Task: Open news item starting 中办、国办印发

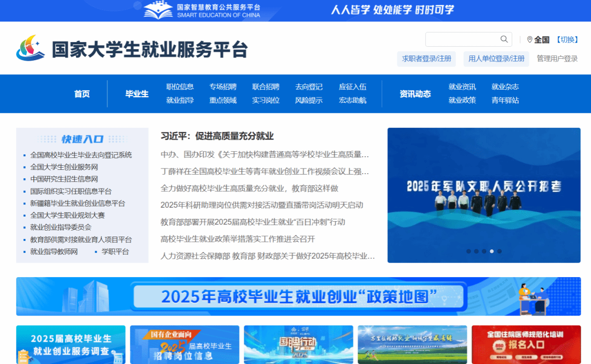Action: 265,154
